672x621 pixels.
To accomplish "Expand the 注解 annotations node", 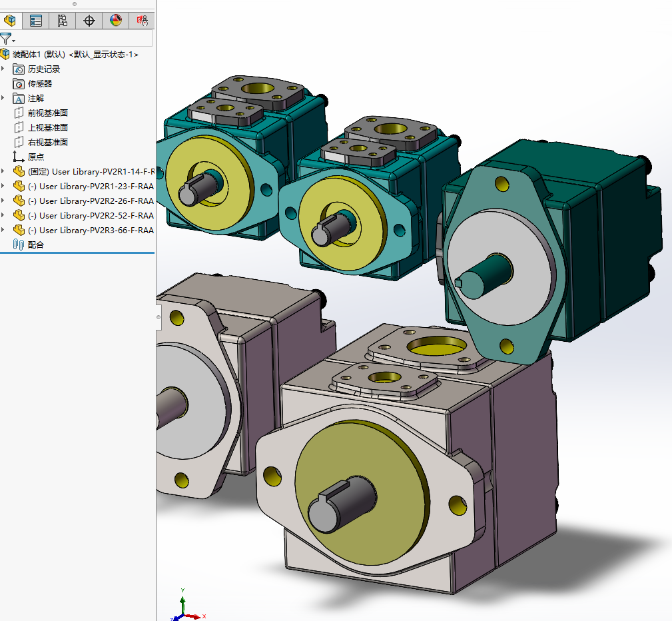I will (3, 98).
